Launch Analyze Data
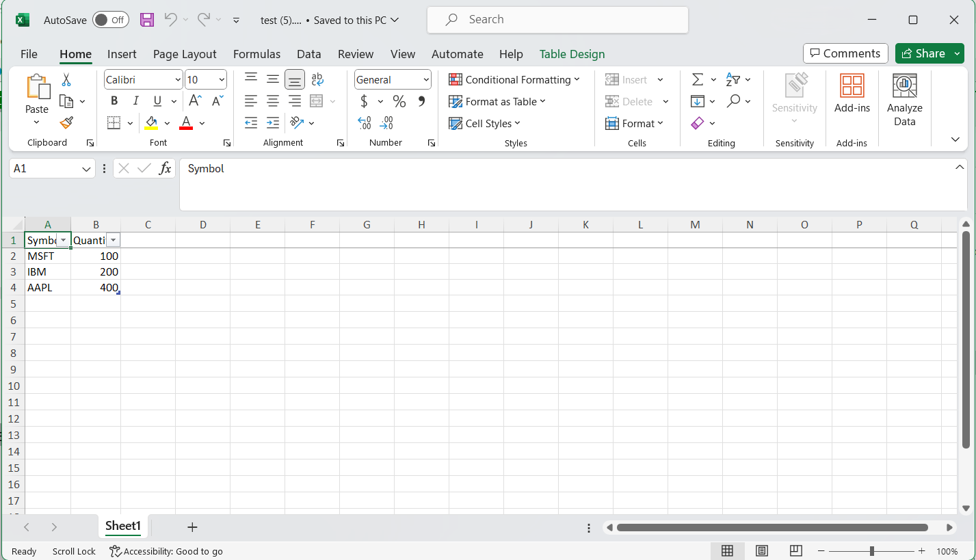 (x=904, y=100)
